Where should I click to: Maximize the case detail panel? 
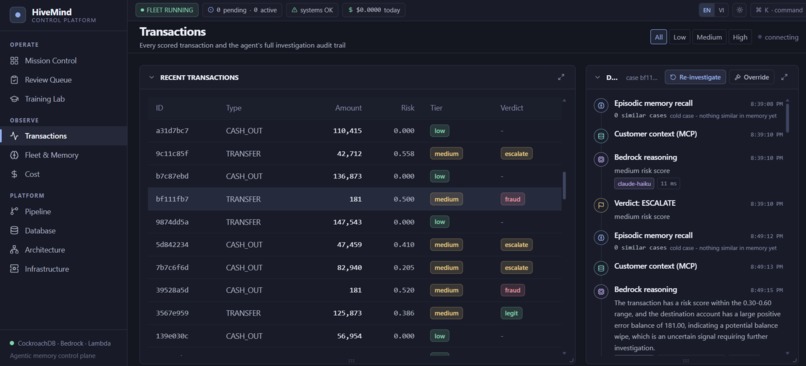point(784,77)
